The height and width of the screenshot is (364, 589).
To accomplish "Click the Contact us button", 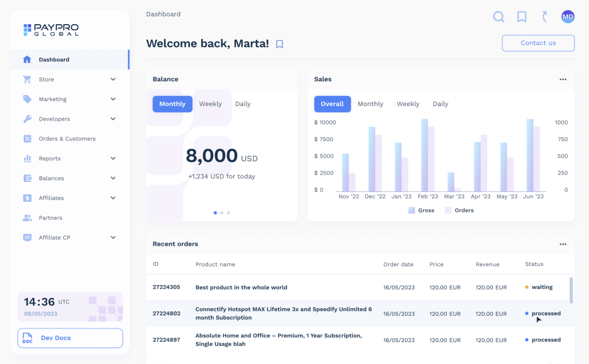I will click(x=538, y=43).
